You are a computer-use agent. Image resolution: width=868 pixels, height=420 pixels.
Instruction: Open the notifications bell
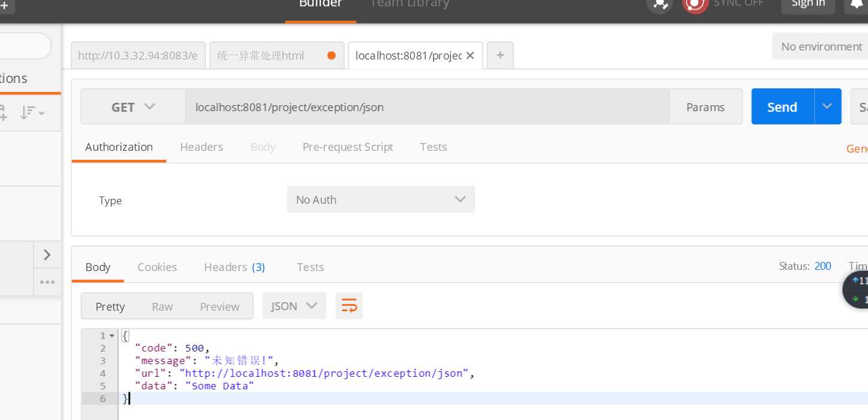[x=855, y=5]
